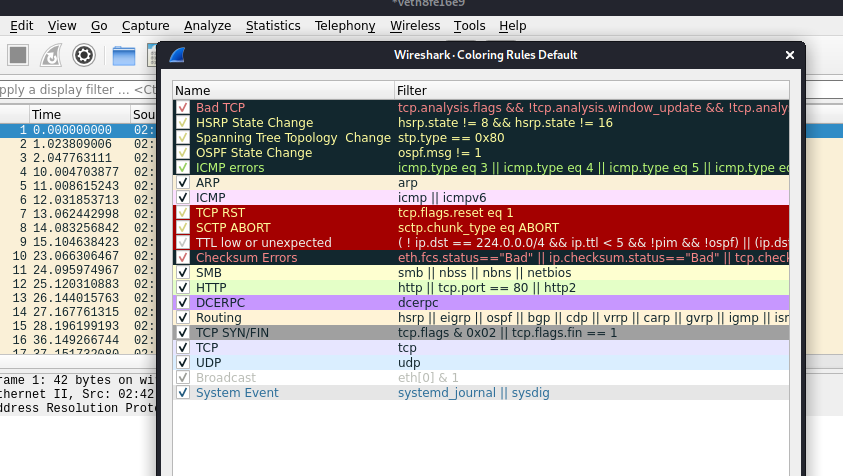Screen dimensions: 843x476
Task: Select packet 7 at time 13.062442998
Action: coord(78,214)
